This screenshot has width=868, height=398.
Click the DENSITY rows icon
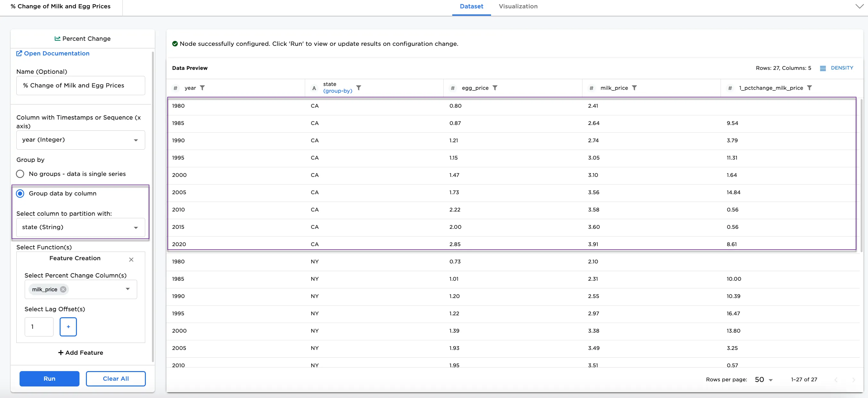(822, 68)
